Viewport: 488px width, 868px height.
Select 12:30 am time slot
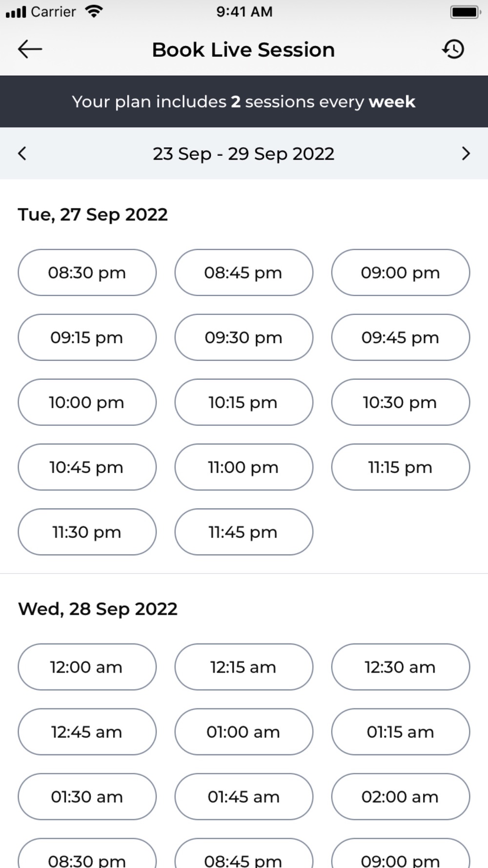pos(401,667)
